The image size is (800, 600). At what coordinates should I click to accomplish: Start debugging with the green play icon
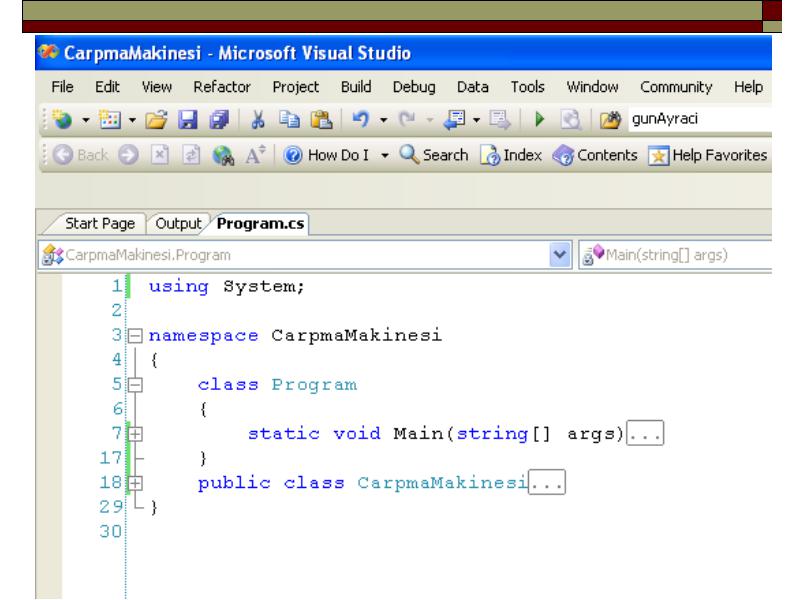(x=539, y=120)
